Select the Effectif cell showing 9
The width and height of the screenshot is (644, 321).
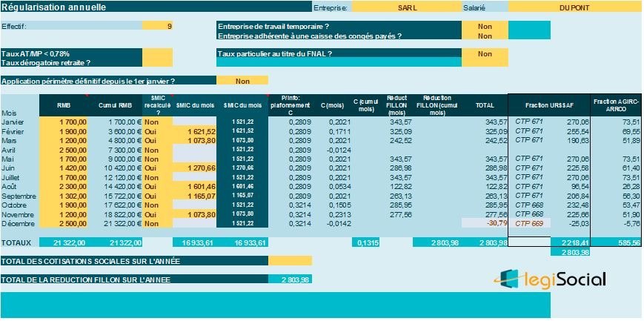click(x=158, y=26)
